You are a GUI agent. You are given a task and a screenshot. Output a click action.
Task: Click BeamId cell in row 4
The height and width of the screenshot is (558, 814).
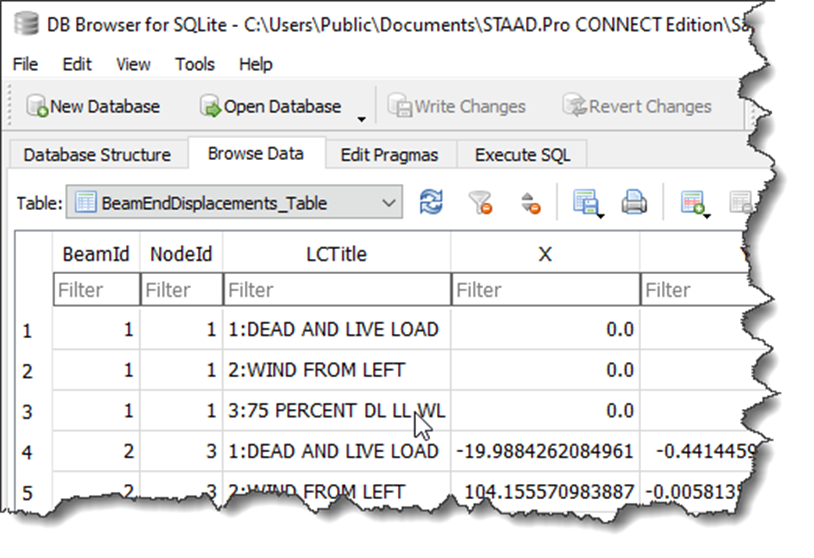coord(96,451)
